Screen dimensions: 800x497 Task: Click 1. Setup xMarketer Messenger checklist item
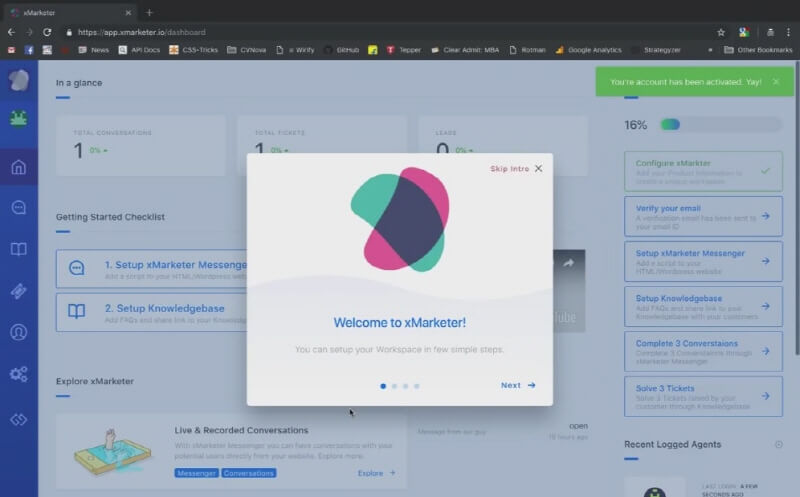(x=152, y=269)
